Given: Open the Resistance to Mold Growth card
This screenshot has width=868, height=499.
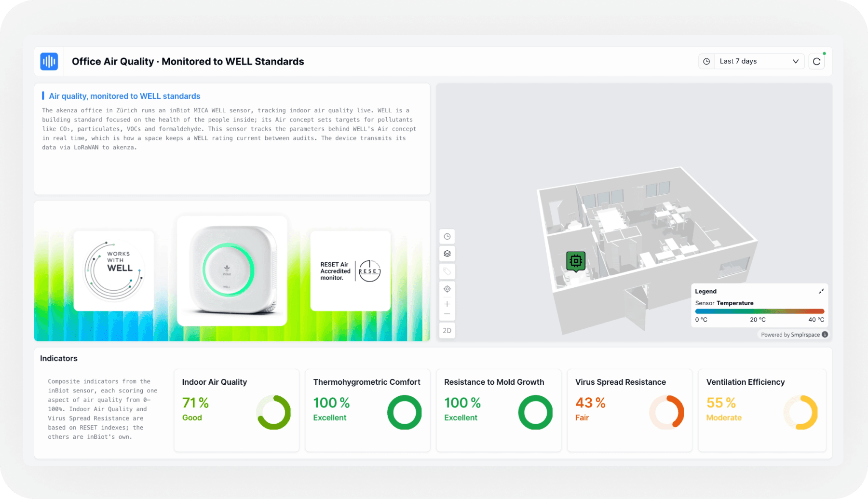Looking at the screenshot, I should pyautogui.click(x=499, y=410).
